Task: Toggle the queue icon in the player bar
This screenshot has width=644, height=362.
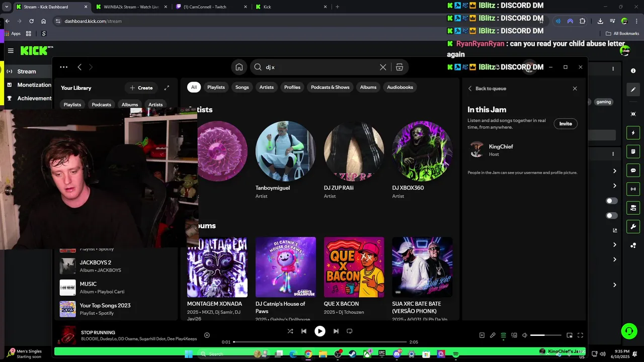Action: click(x=503, y=335)
